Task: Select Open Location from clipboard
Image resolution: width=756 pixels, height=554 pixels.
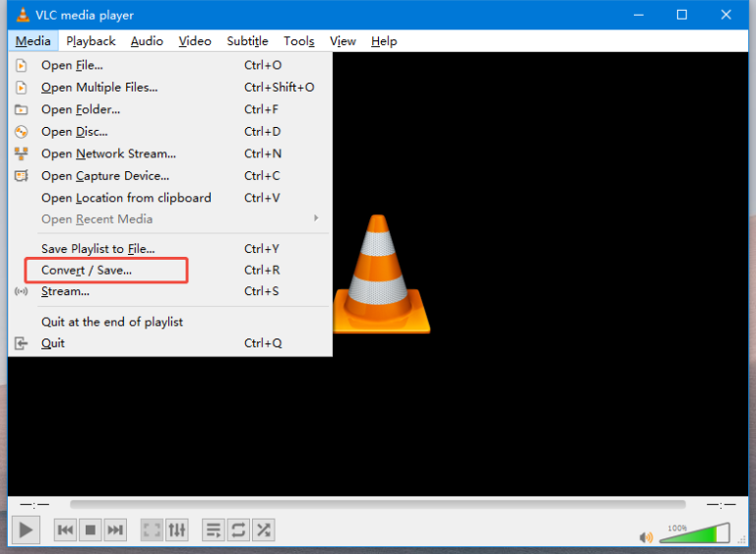Action: (x=170, y=198)
